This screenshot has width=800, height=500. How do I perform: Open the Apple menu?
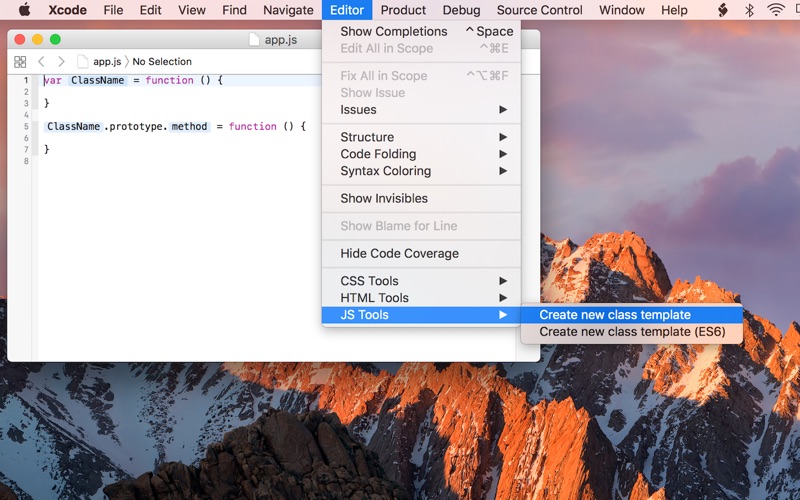pyautogui.click(x=24, y=10)
